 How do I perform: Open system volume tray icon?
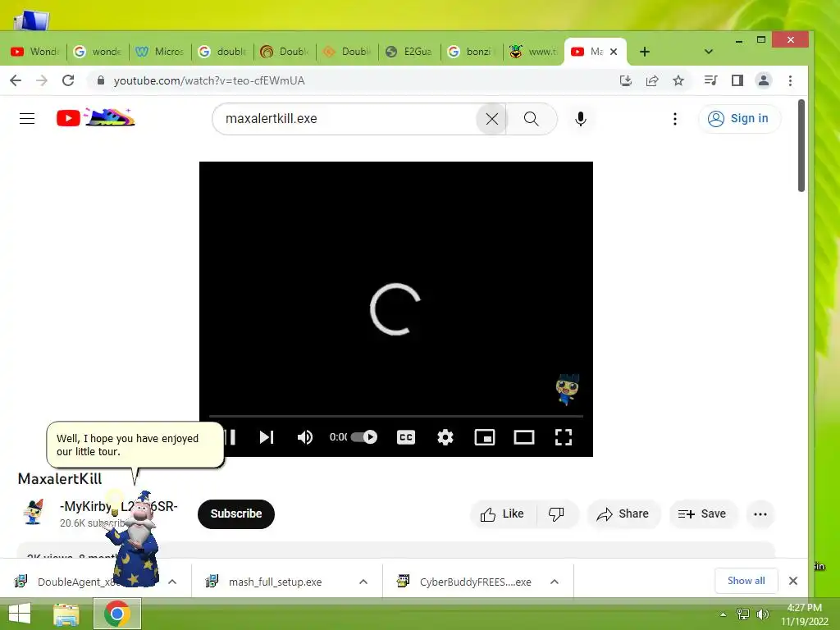(762, 614)
